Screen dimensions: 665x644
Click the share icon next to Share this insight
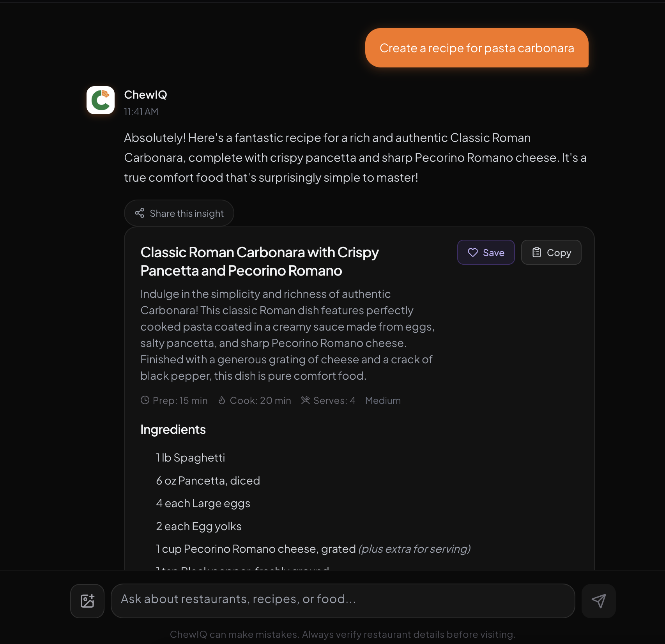pos(139,213)
